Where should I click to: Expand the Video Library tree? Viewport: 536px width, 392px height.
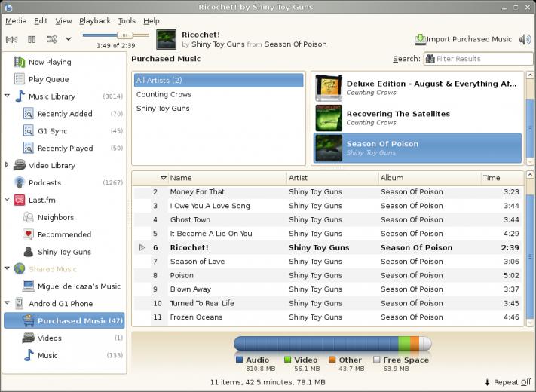pyautogui.click(x=7, y=165)
